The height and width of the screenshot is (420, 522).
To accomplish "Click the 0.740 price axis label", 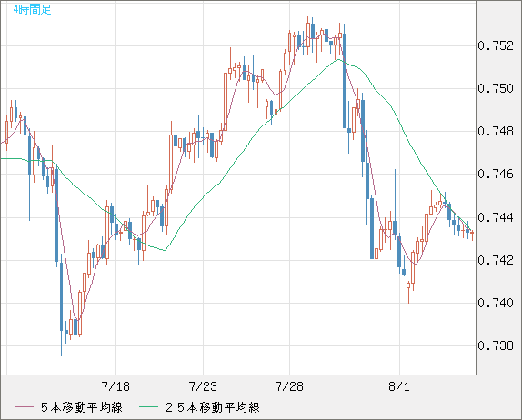I will (496, 303).
